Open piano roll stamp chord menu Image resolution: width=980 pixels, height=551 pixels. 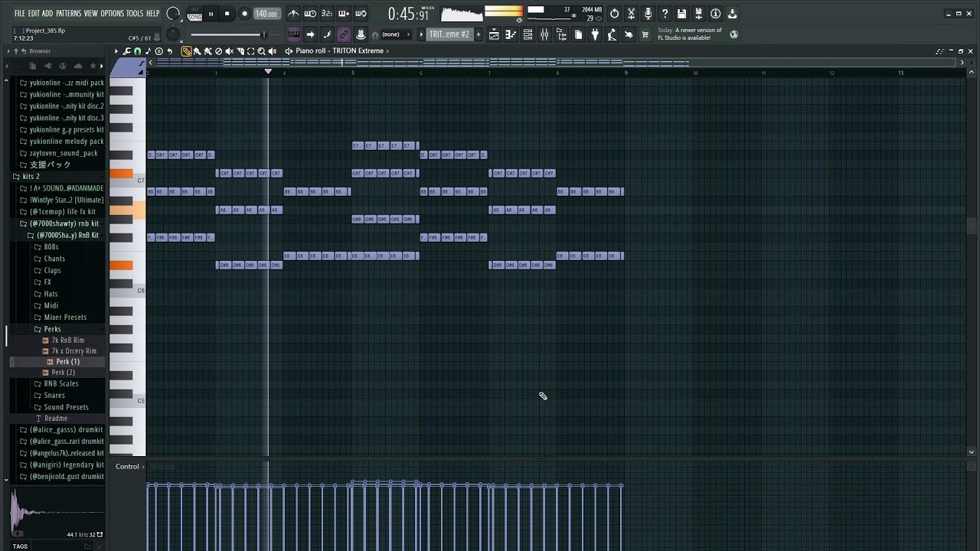pos(148,51)
